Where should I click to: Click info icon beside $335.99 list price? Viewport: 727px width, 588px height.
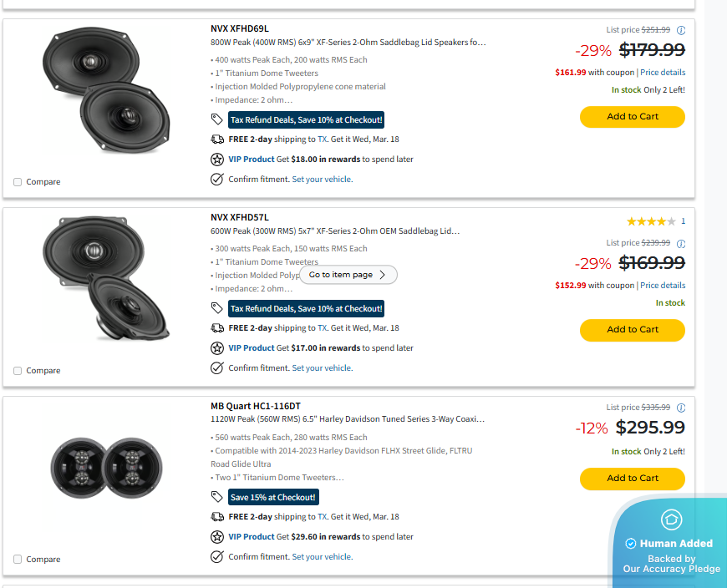(681, 408)
